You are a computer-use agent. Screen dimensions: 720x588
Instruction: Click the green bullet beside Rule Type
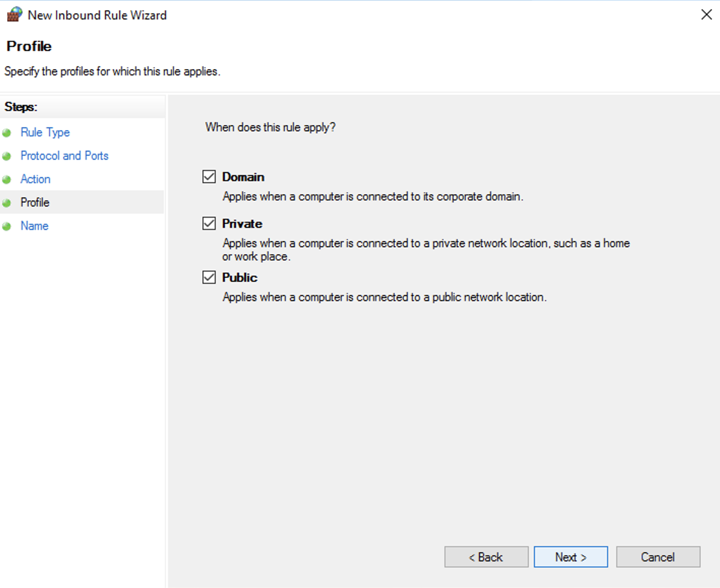click(x=7, y=133)
